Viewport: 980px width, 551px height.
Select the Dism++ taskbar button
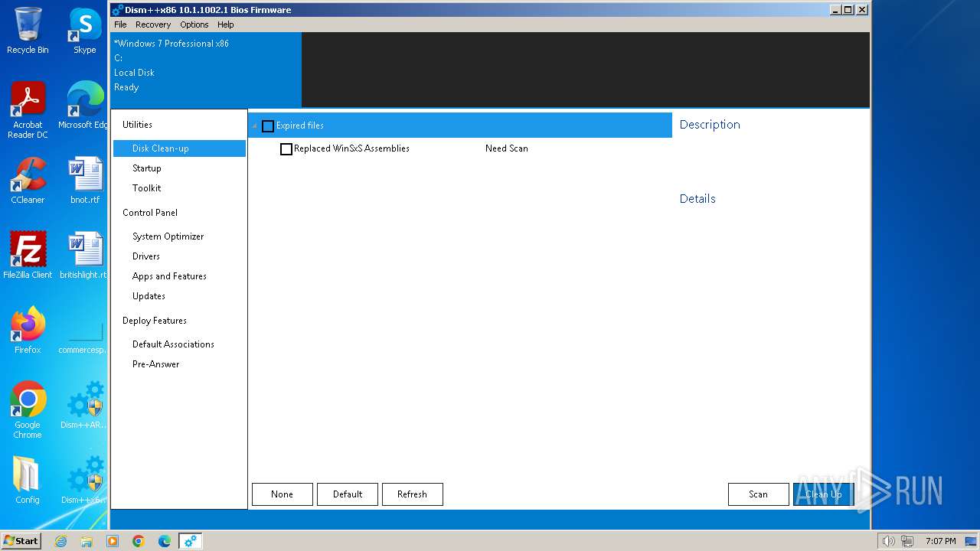(x=190, y=541)
